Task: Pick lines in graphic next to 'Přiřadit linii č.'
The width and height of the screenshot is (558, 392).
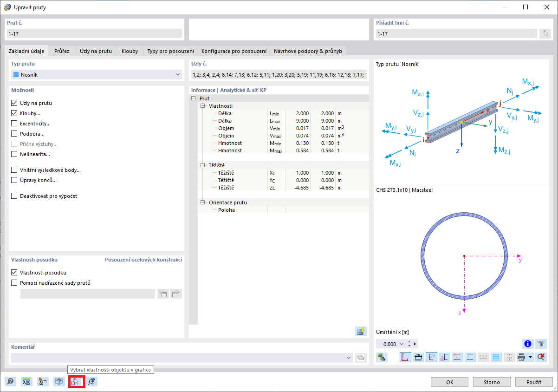Action: pyautogui.click(x=545, y=33)
